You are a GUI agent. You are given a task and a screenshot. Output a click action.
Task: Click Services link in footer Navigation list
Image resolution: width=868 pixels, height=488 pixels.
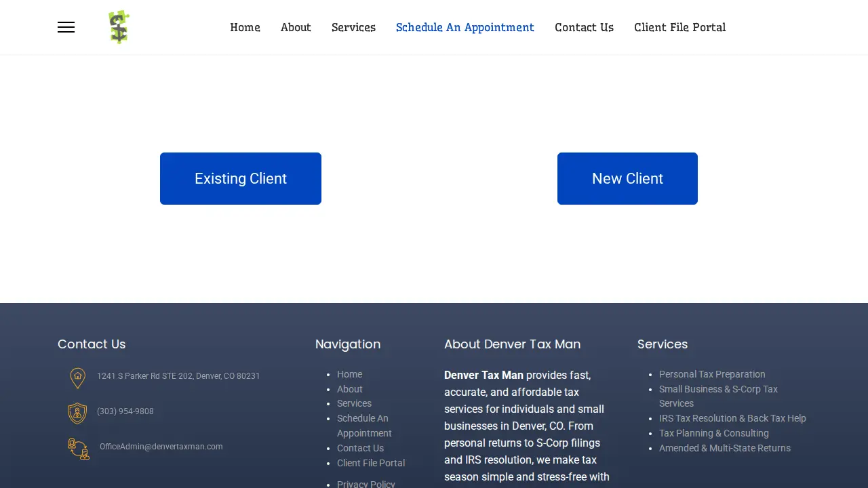click(x=354, y=403)
